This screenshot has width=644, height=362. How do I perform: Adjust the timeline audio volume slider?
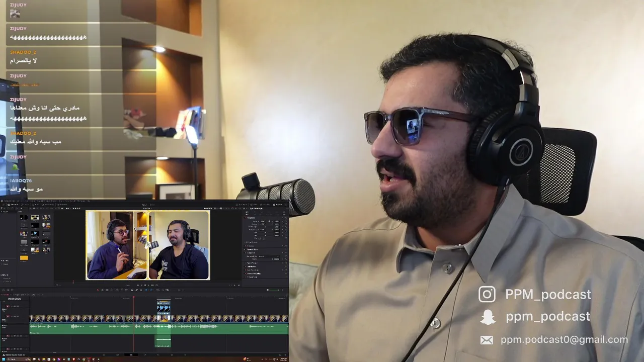coord(274,290)
